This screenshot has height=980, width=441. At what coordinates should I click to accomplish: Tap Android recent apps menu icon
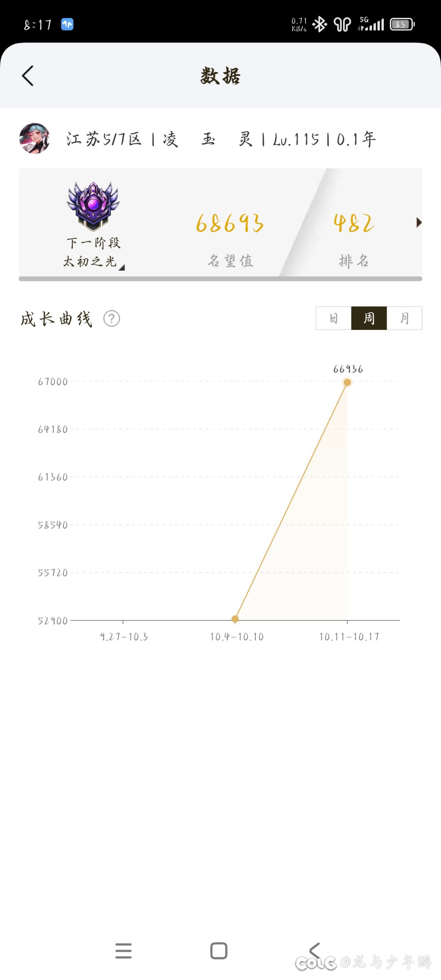pos(123,951)
